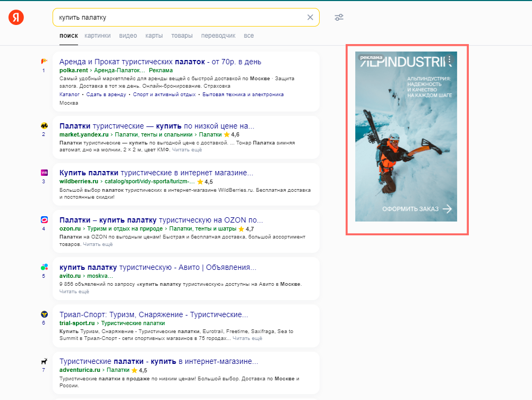Image resolution: width=532 pixels, height=400 pixels.
Task: Click the Wildberries favicon icon
Action: [44, 173]
